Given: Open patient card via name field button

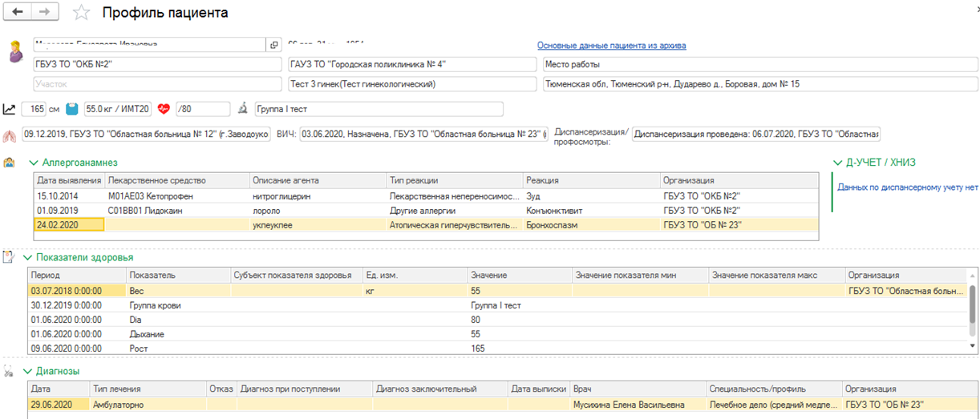Looking at the screenshot, I should pyautogui.click(x=273, y=45).
